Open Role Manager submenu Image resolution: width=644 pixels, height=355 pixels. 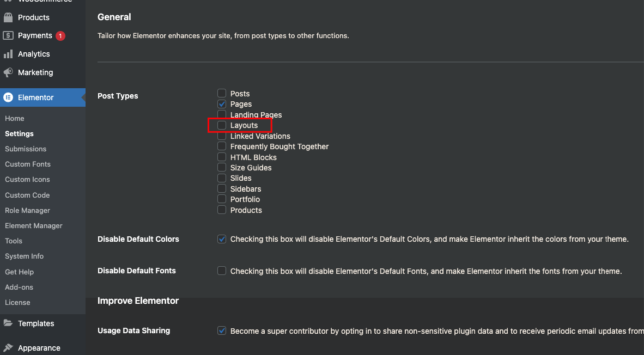pyautogui.click(x=28, y=210)
